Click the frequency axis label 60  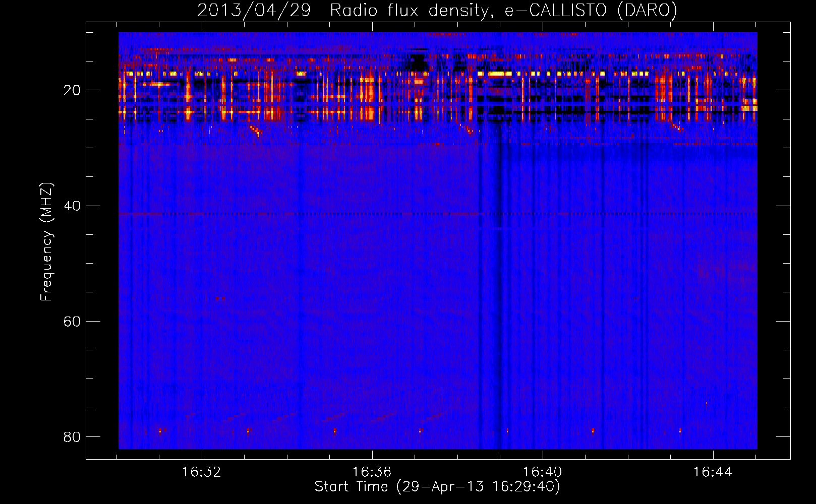pos(72,321)
